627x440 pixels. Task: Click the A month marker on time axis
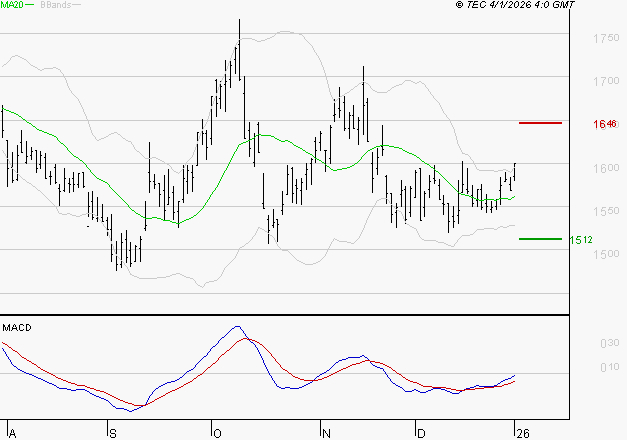tap(12, 434)
